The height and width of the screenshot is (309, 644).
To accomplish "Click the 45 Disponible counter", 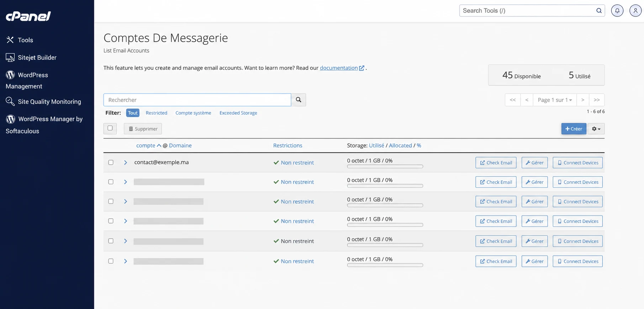I will coord(521,75).
